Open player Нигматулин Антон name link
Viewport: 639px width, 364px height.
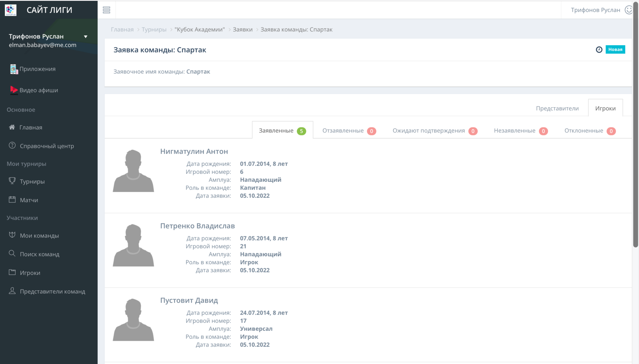194,151
